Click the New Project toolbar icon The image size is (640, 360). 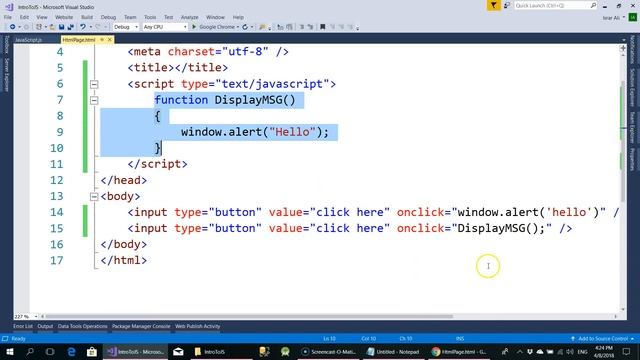[x=39, y=27]
